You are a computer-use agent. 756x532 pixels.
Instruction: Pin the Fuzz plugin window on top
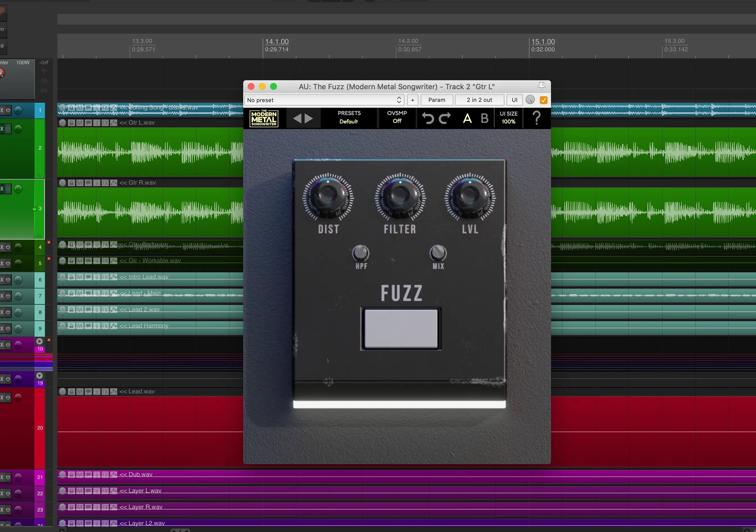tap(541, 86)
